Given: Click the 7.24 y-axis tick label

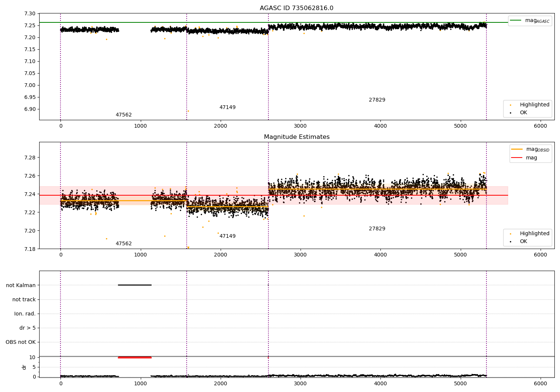Looking at the screenshot, I should tap(29, 194).
